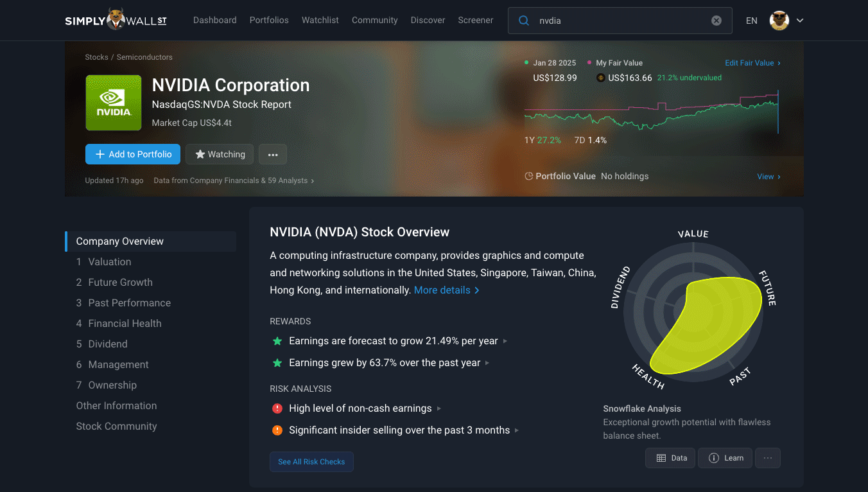Click the user profile avatar
The height and width of the screenshot is (492, 868).
(x=779, y=21)
